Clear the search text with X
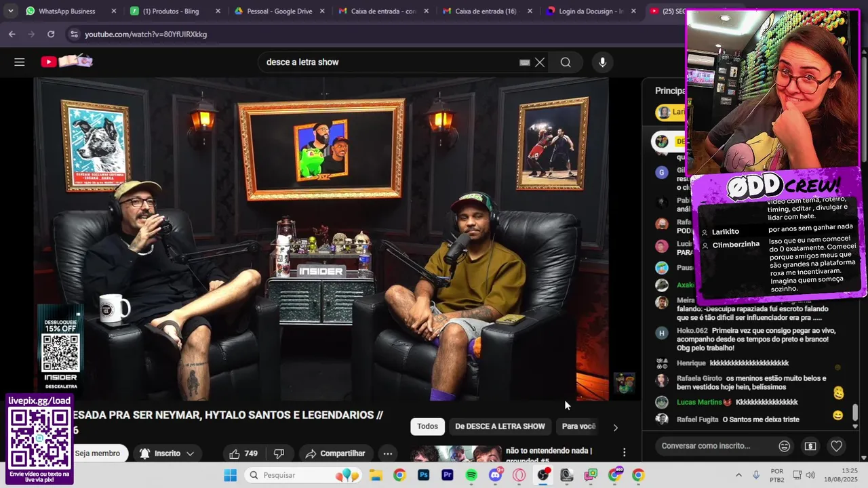Image resolution: width=868 pixels, height=488 pixels. [x=540, y=62]
